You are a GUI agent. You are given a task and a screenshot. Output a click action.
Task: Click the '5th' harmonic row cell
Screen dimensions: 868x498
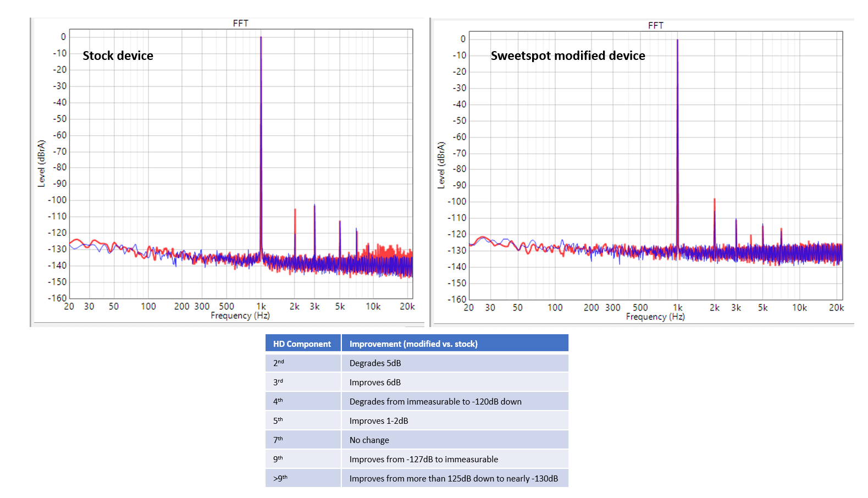pos(303,420)
